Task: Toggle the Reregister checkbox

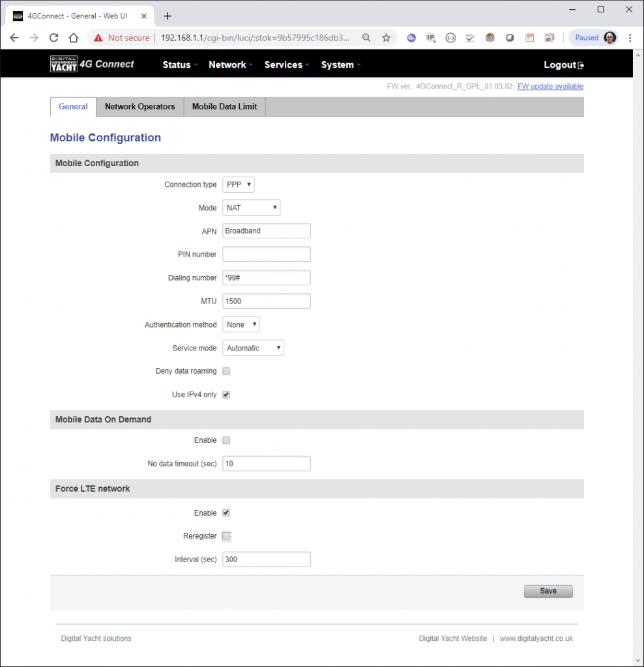Action: pos(226,537)
